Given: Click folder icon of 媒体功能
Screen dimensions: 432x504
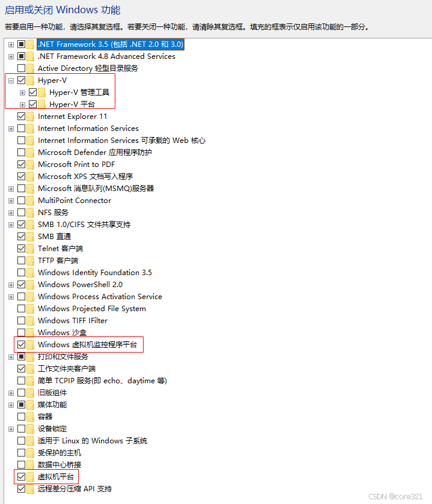Looking at the screenshot, I should point(31,405).
